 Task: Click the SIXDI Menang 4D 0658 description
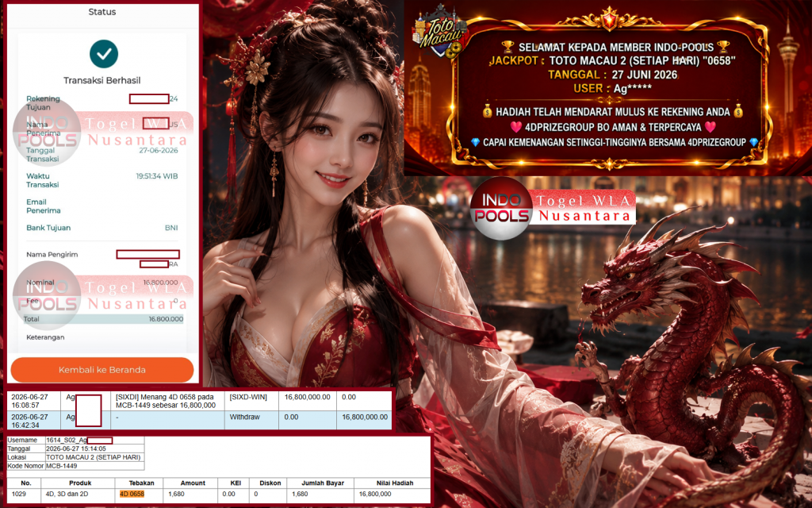[x=166, y=401]
